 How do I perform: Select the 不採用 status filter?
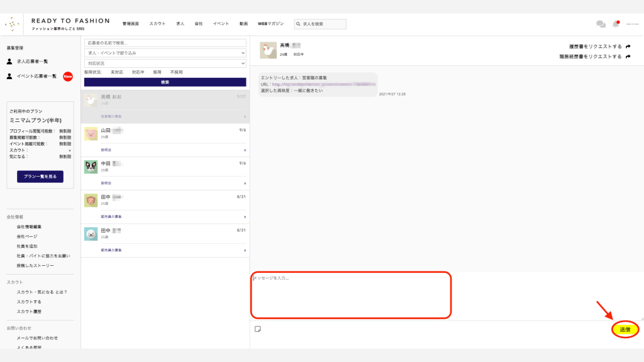(x=176, y=72)
